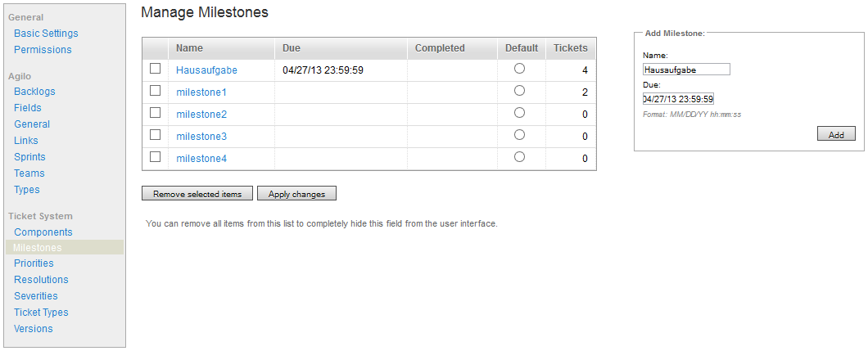Image resolution: width=868 pixels, height=351 pixels.
Task: Click the Add button for new milestone
Action: coord(836,134)
